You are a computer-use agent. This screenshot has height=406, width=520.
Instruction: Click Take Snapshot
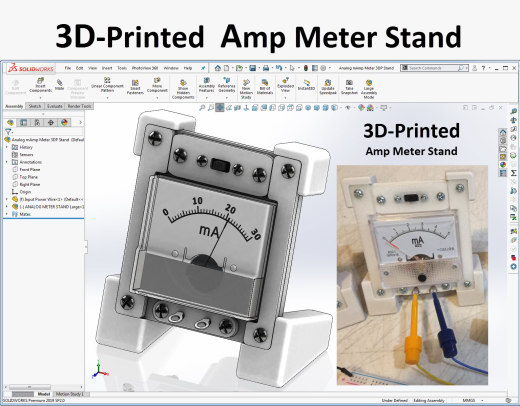(x=349, y=87)
